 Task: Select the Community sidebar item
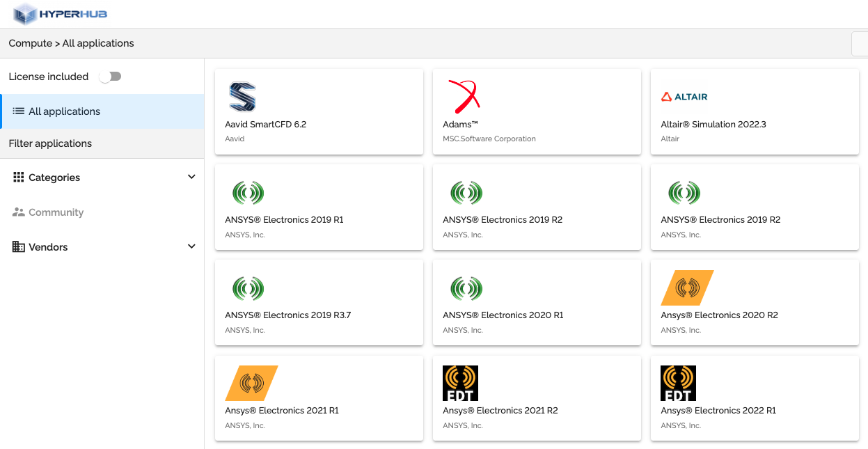55,212
